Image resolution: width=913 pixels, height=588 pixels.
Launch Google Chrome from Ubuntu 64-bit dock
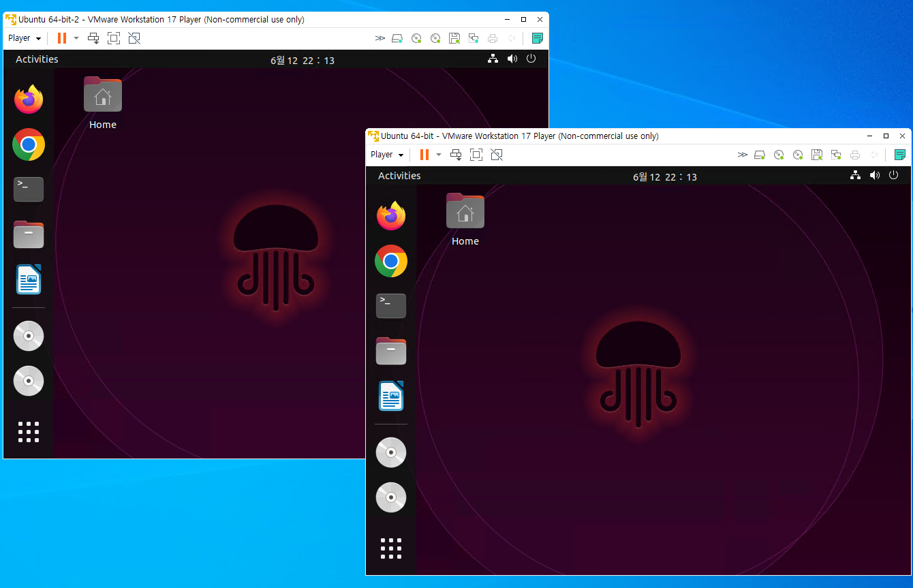pyautogui.click(x=391, y=261)
